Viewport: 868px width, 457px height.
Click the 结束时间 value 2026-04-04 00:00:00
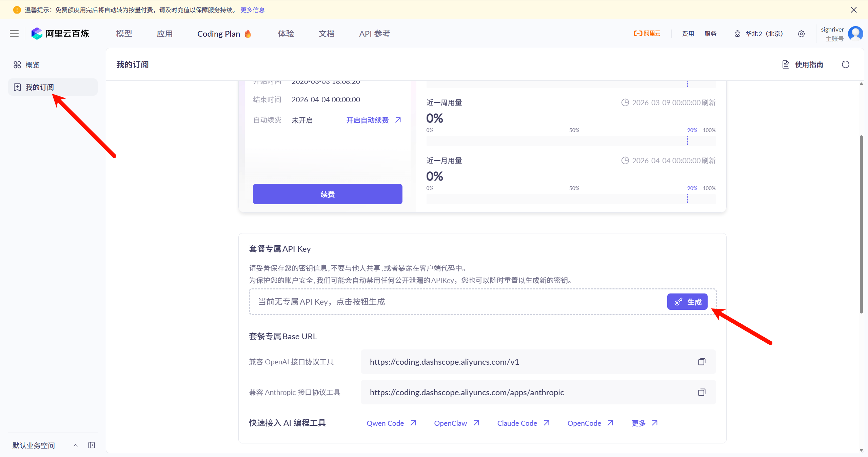pyautogui.click(x=326, y=99)
